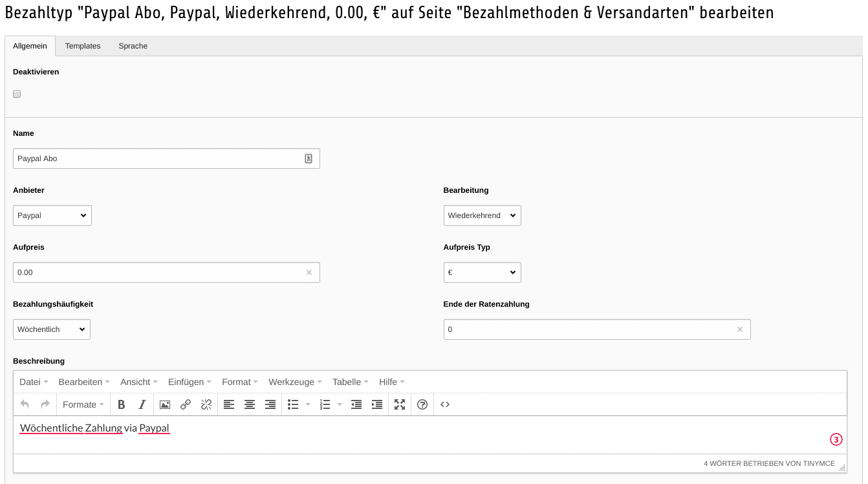
Task: Insert a link via chain icon
Action: coord(186,404)
